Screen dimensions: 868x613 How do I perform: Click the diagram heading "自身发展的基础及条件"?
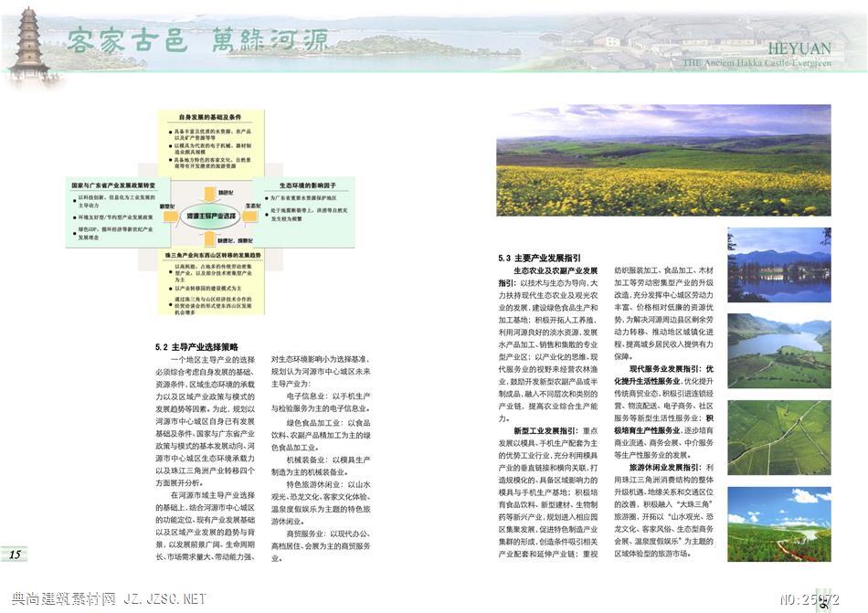210,117
